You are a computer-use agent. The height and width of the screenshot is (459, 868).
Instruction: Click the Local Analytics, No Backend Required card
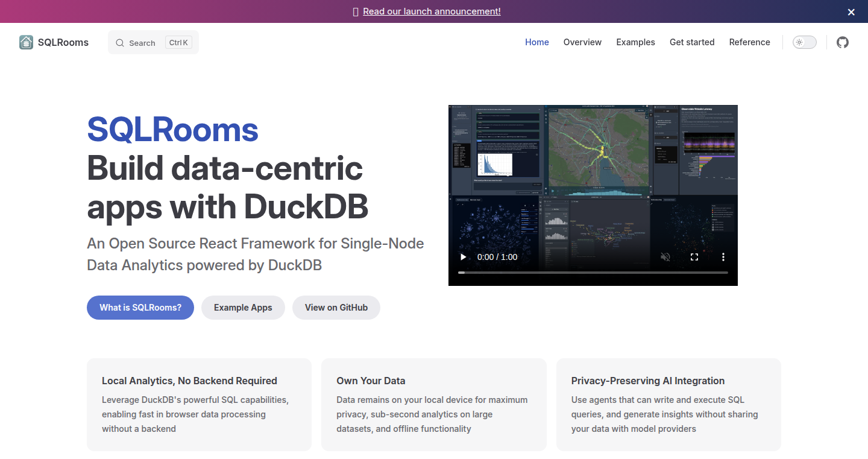199,405
